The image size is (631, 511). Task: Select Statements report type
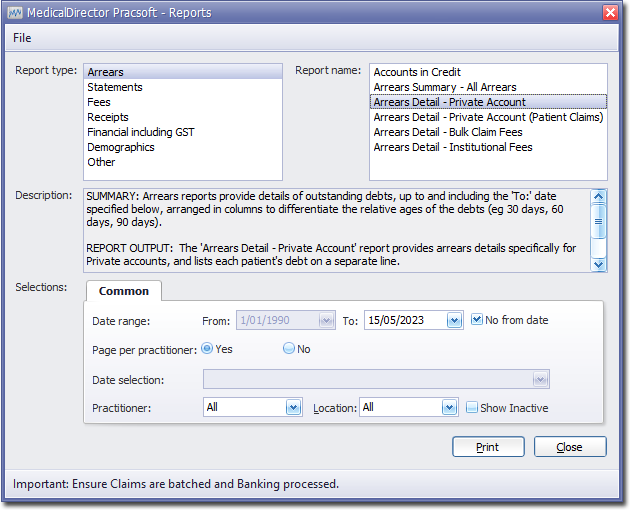coord(114,87)
